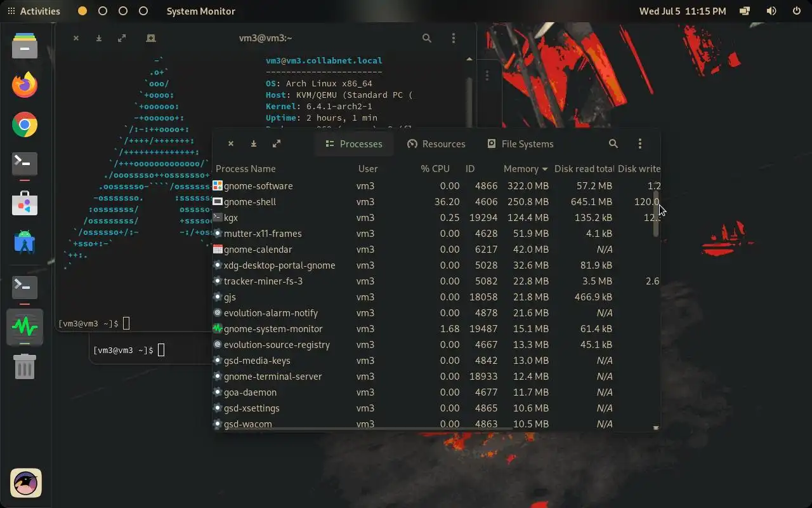Click the terminal window vertical scrollbar
Viewport: 812px width, 508px height.
pos(469,102)
